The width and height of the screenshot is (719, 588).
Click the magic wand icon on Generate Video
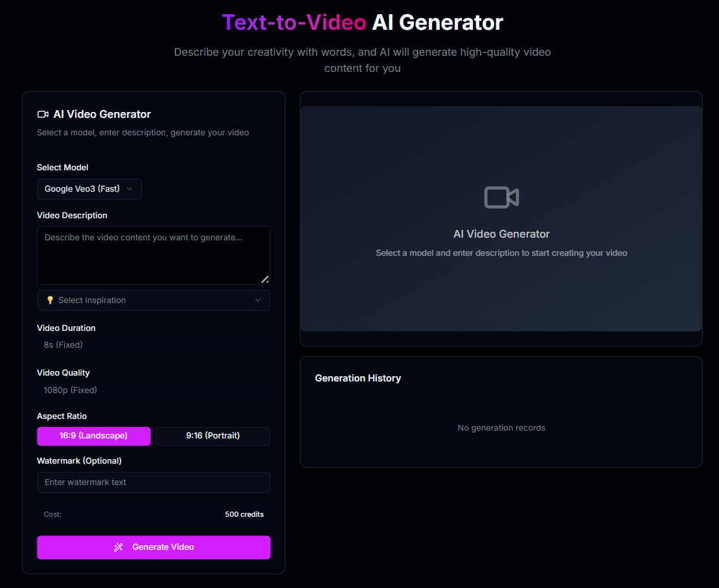[x=118, y=547]
